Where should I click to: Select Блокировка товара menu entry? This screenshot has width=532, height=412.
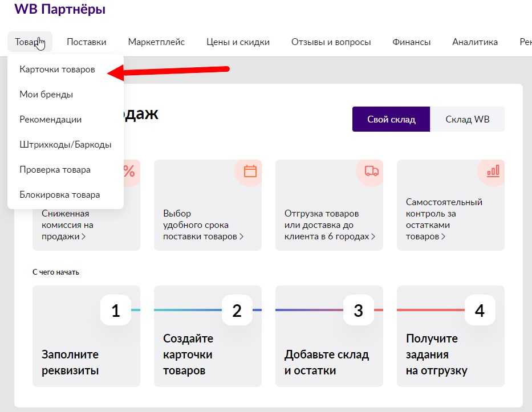coord(59,195)
